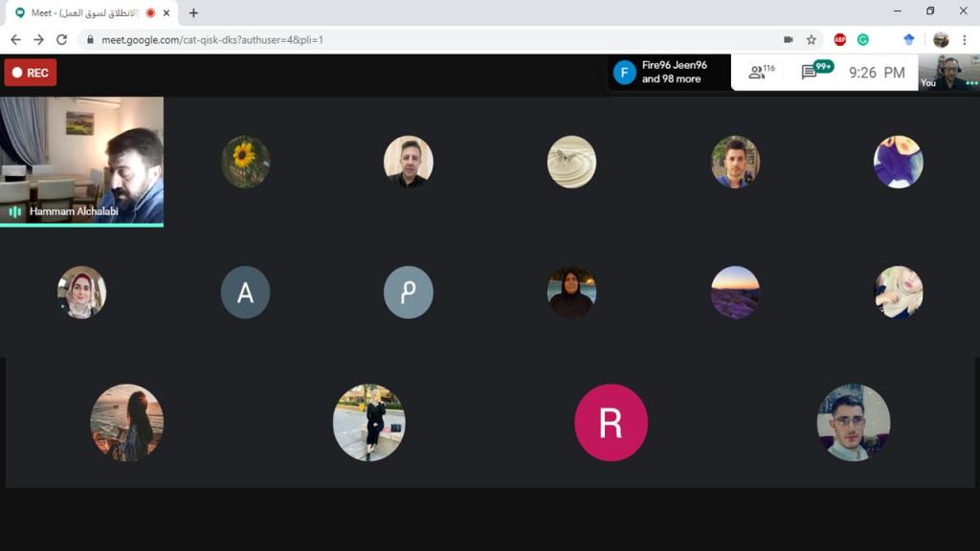This screenshot has height=551, width=980.
Task: Select the Meet browser tab
Action: click(x=86, y=12)
